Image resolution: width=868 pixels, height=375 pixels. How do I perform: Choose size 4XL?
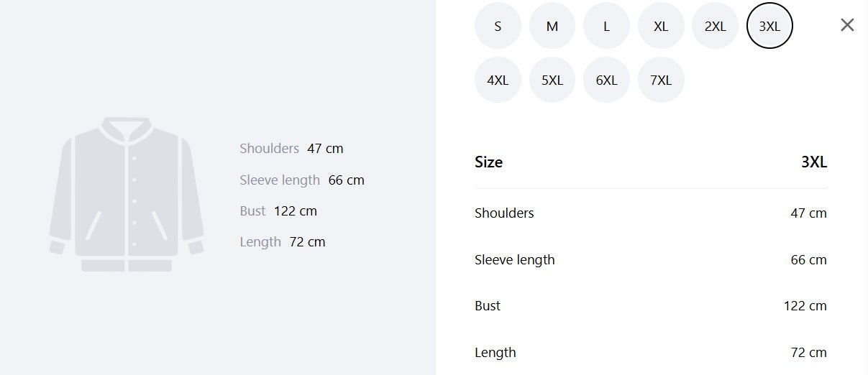(x=498, y=80)
